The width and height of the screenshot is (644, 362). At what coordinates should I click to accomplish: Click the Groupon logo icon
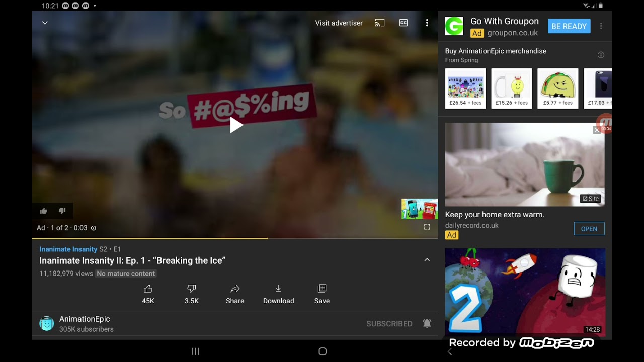pos(454,26)
